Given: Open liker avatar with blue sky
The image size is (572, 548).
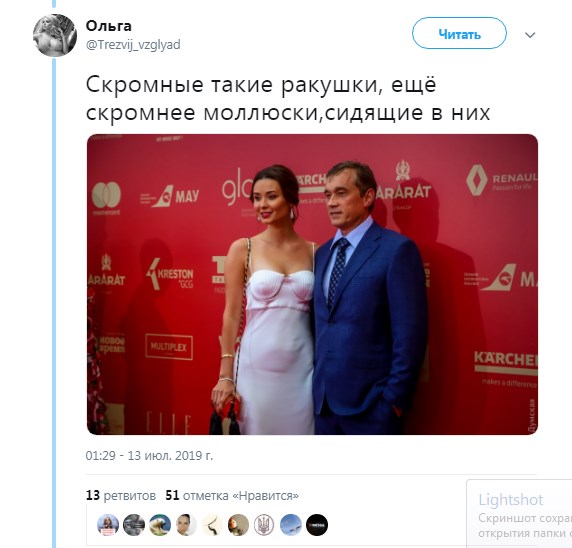Looking at the screenshot, I should pos(291,525).
